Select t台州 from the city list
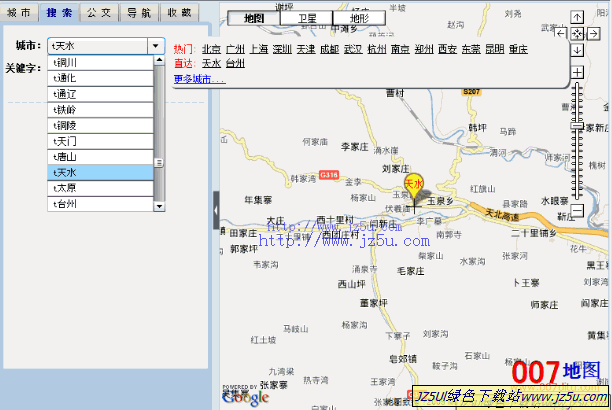This screenshot has height=410, width=612. pos(101,203)
